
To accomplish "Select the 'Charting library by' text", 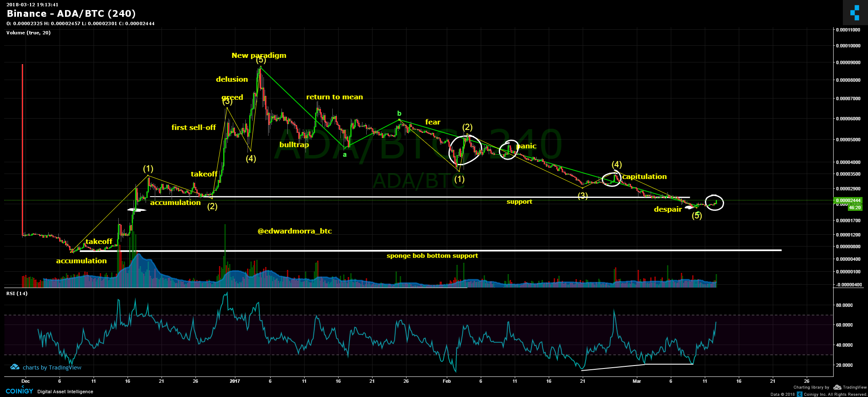I will (x=811, y=387).
